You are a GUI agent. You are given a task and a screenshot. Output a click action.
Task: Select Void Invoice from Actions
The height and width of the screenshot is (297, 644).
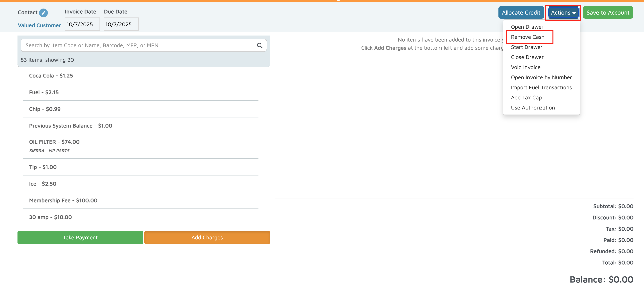click(x=525, y=67)
